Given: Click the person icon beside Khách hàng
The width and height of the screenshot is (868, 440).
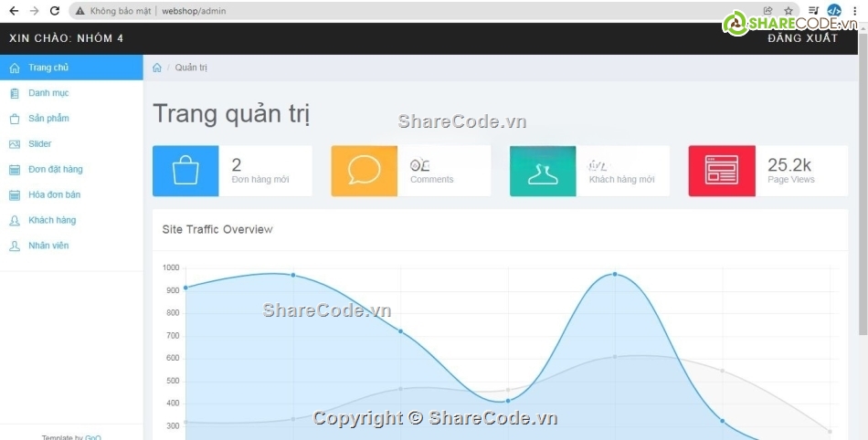Looking at the screenshot, I should (x=15, y=221).
